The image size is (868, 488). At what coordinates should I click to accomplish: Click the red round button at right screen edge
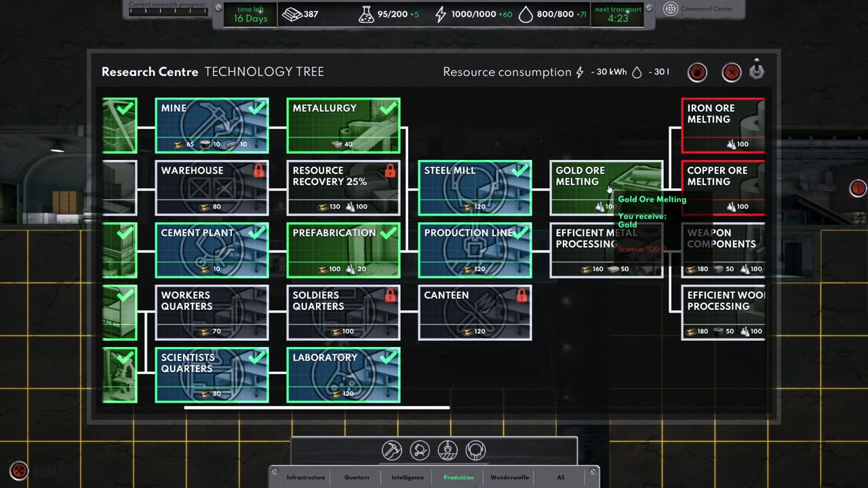pos(858,188)
